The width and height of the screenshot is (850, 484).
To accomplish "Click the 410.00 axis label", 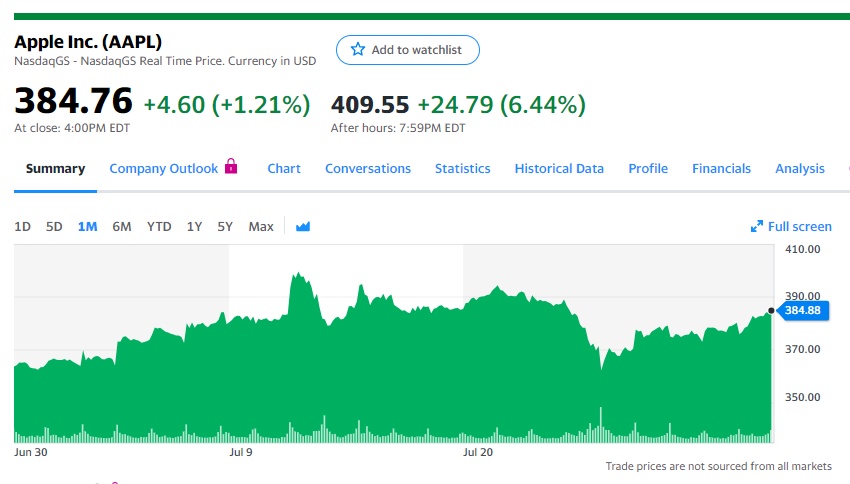I will click(803, 249).
